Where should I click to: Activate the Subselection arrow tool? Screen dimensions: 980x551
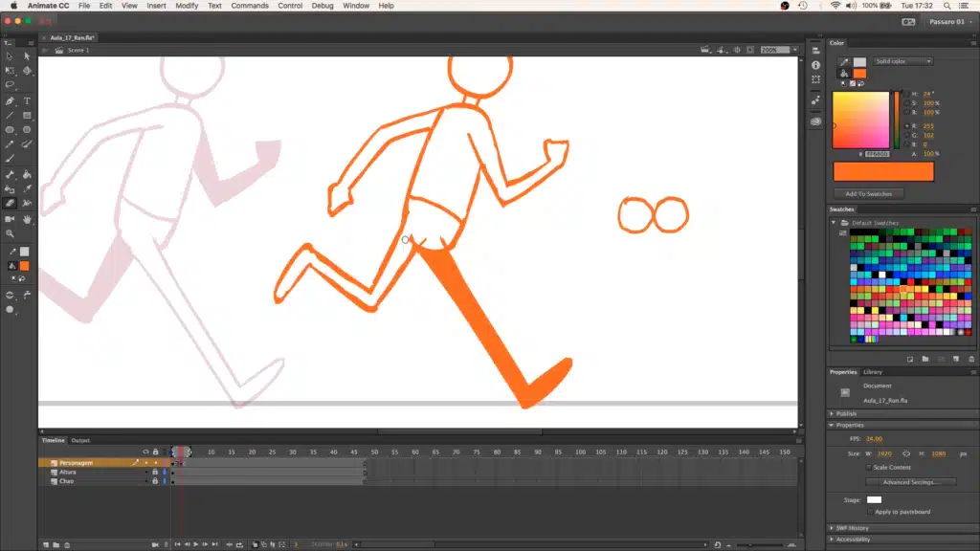[x=27, y=56]
